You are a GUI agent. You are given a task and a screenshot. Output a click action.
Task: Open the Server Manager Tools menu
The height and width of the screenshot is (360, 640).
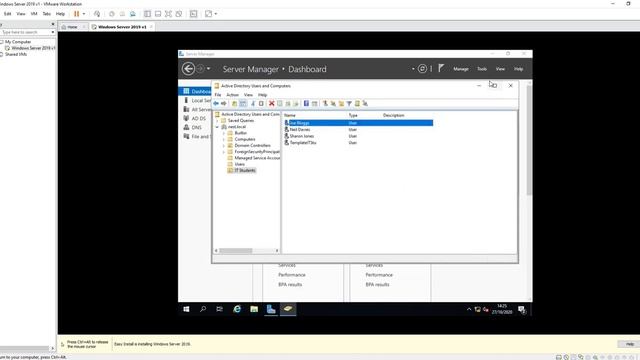[482, 69]
